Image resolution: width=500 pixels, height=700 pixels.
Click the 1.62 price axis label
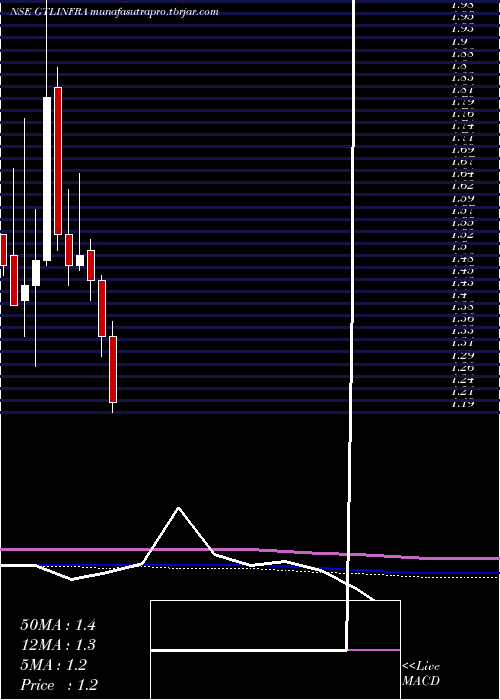point(462,186)
